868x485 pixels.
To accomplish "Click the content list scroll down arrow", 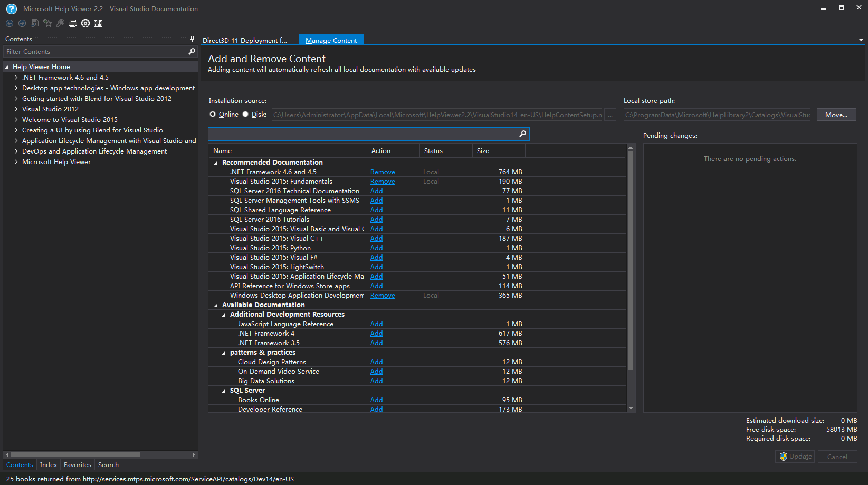I will pos(631,408).
